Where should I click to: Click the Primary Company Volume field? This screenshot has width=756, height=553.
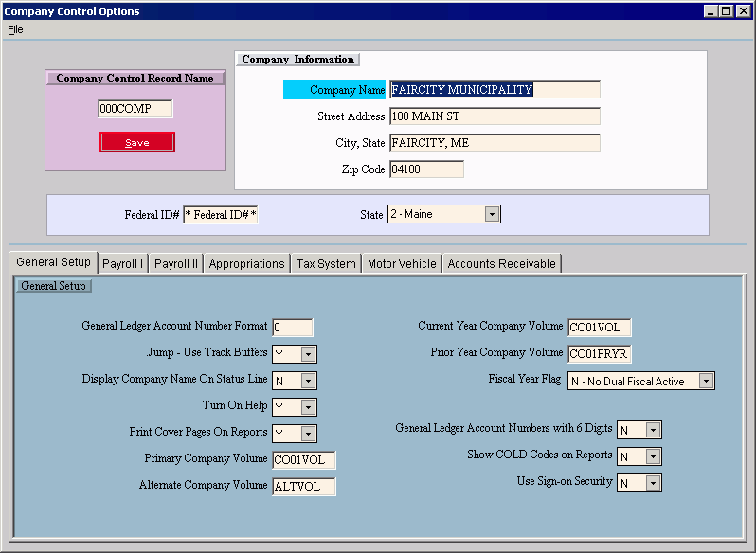303,460
